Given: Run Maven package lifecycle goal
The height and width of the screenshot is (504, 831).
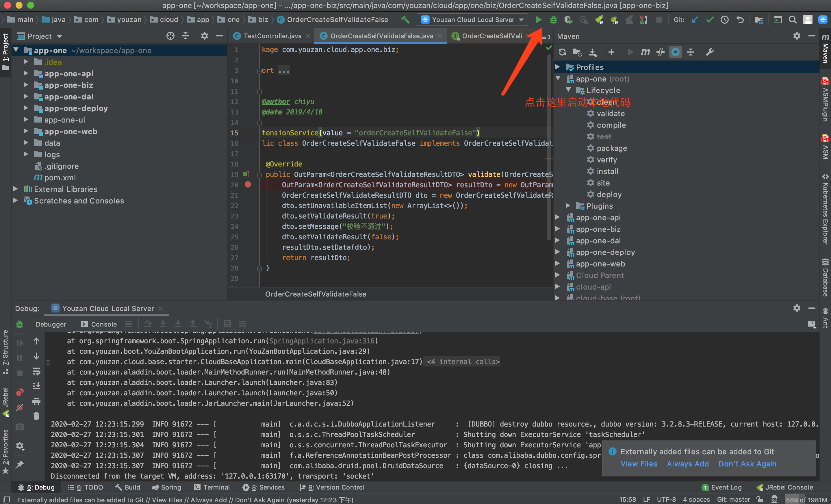Looking at the screenshot, I should pos(611,148).
